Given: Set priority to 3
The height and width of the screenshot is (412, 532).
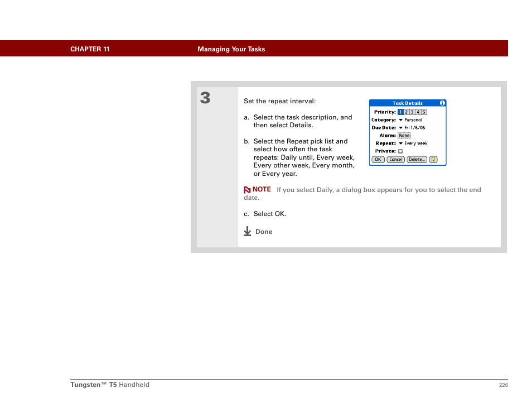Looking at the screenshot, I should tap(412, 112).
